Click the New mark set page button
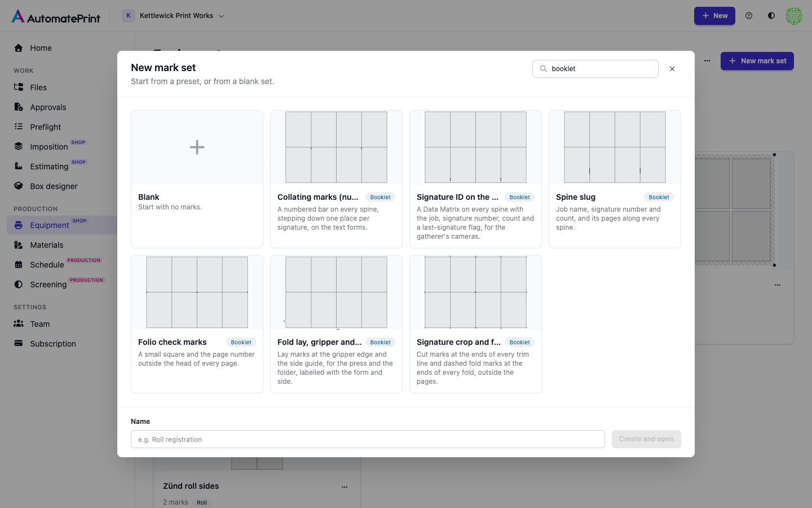 [x=757, y=61]
